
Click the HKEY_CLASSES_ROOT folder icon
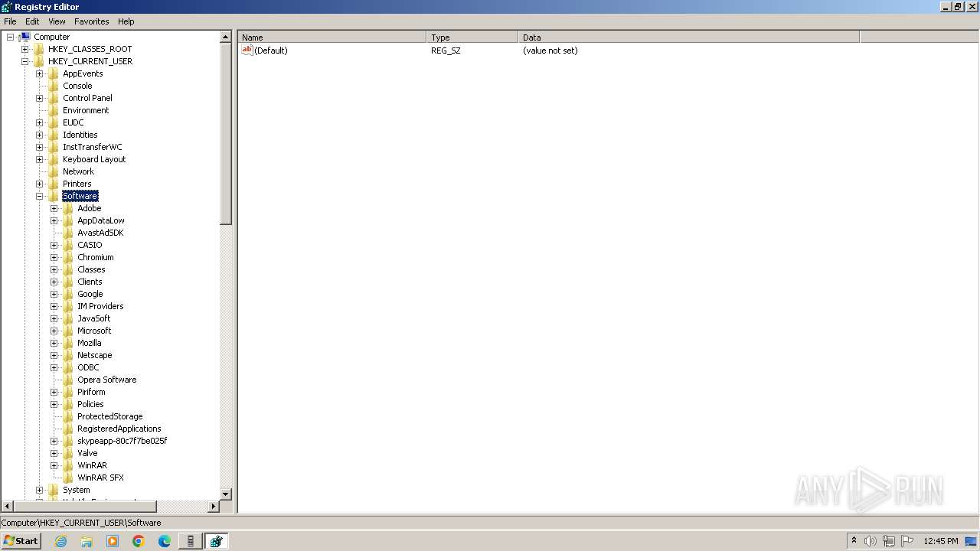[39, 49]
